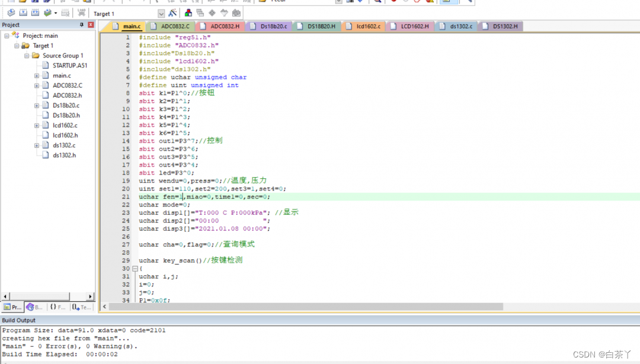
Task: Open the Target 1 dropdown list
Action: (161, 14)
